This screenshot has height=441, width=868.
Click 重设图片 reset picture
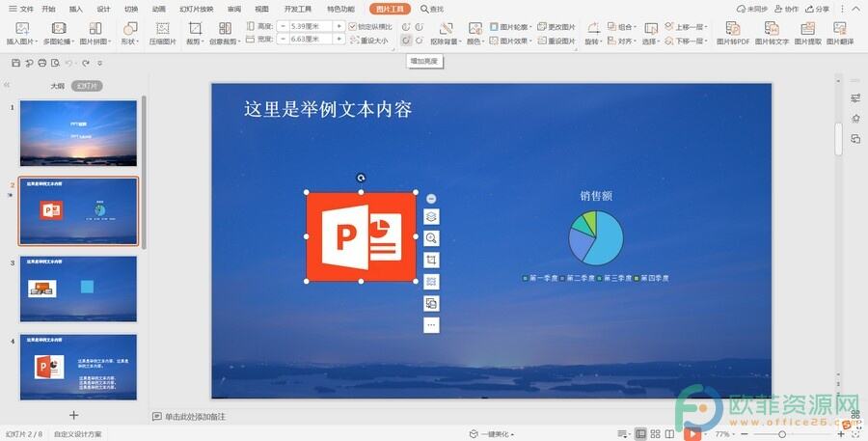[x=556, y=41]
